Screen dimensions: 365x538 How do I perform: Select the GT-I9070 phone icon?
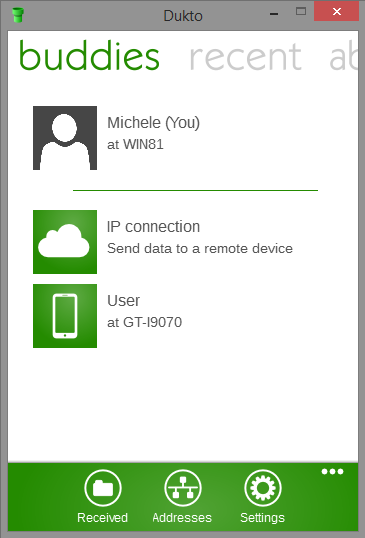tap(65, 316)
